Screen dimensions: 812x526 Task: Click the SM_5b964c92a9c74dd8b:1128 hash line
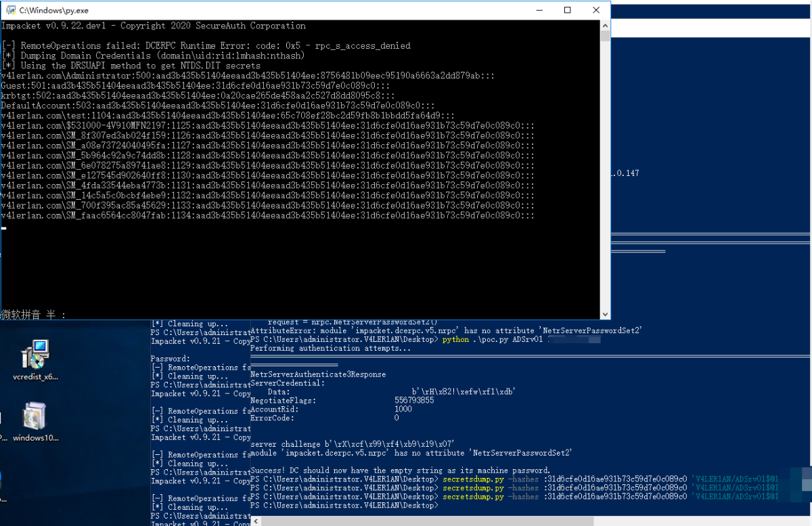268,156
